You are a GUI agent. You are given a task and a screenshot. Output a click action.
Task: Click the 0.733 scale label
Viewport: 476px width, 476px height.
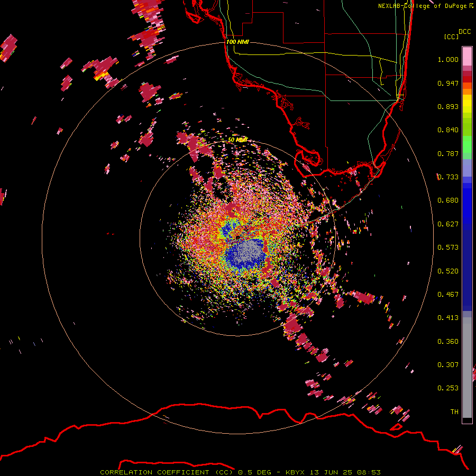(448, 177)
